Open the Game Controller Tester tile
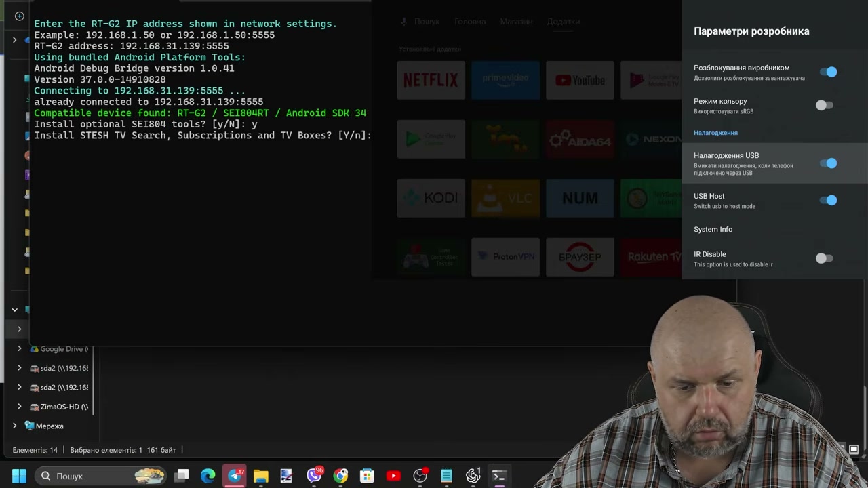Image resolution: width=868 pixels, height=488 pixels. 431,257
